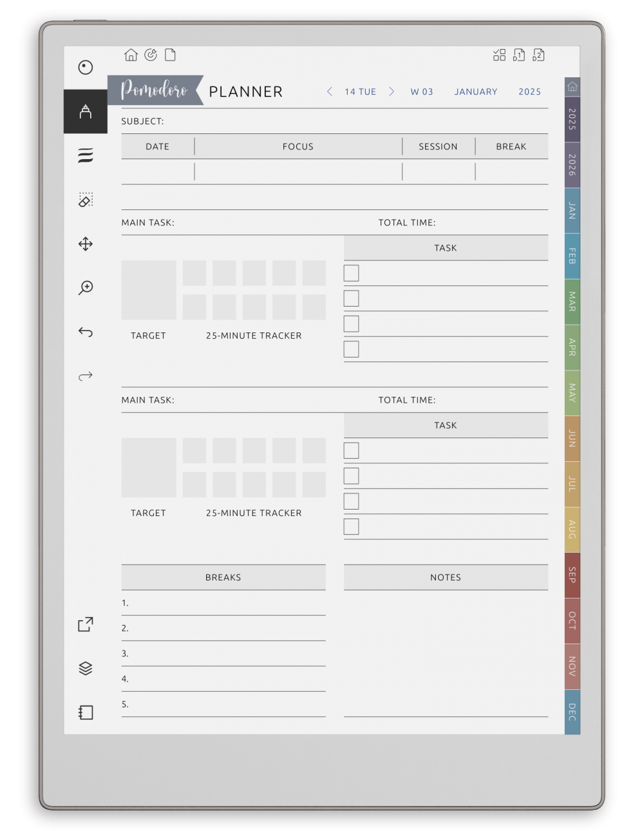This screenshot has width=644, height=831.
Task: Jump to the MAR month tab
Action: coord(572,301)
